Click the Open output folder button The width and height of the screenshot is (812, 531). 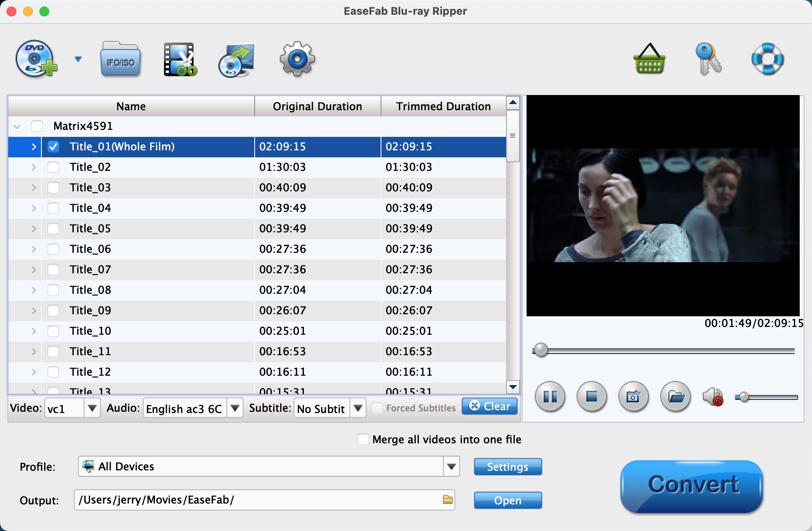pos(508,500)
